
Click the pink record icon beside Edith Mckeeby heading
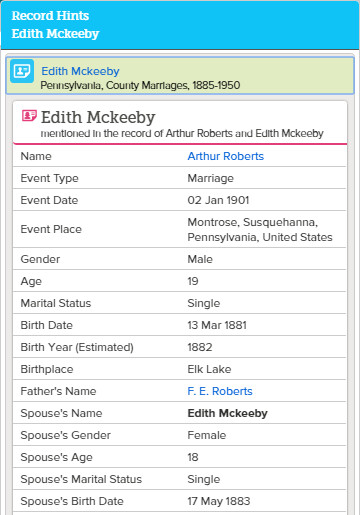click(x=29, y=116)
